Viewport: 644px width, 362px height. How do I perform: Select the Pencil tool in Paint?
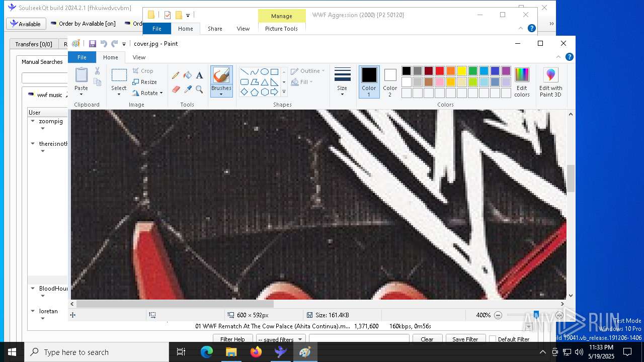pyautogui.click(x=176, y=75)
